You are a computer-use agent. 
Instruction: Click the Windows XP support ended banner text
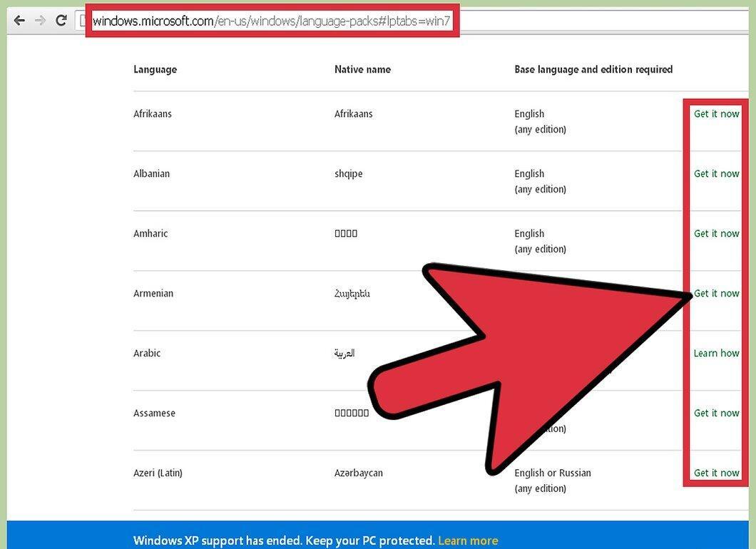pos(284,540)
